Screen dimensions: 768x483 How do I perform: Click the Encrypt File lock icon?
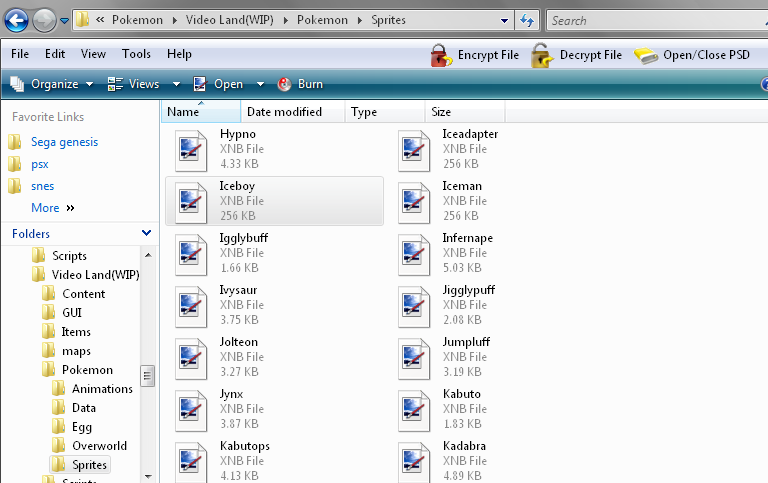(x=441, y=56)
